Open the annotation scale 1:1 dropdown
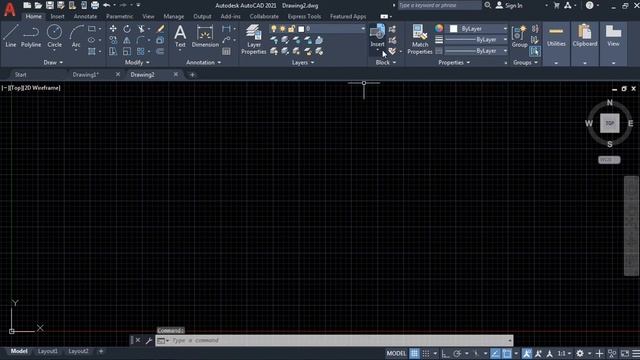 [564, 353]
